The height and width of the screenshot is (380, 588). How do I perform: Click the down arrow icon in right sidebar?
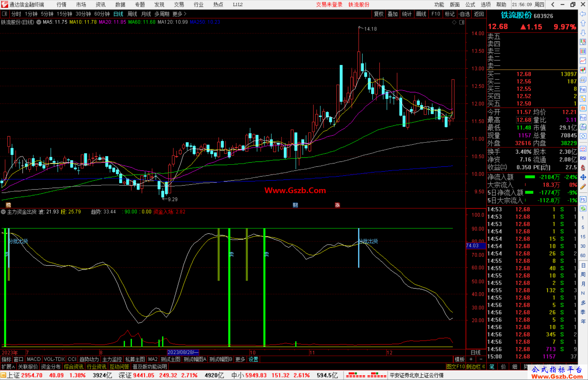(x=583, y=33)
